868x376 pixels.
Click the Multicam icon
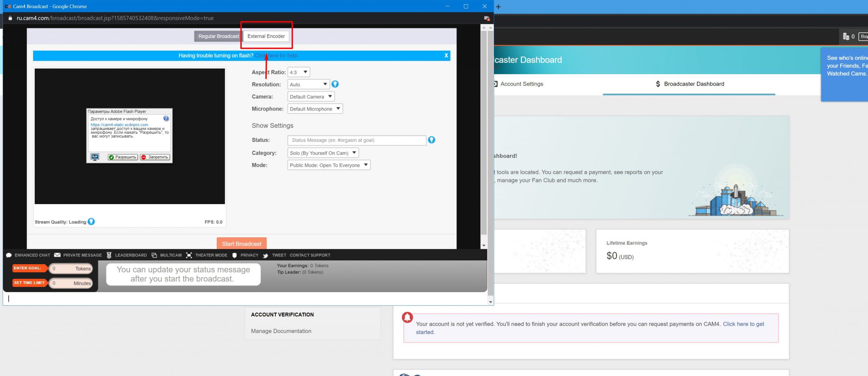154,255
